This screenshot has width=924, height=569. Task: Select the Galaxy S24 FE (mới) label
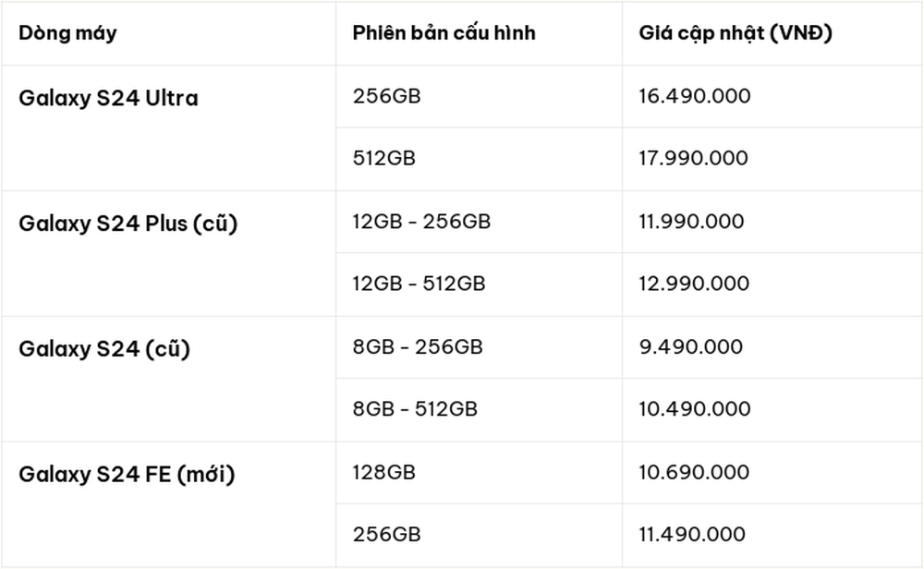pos(127,474)
